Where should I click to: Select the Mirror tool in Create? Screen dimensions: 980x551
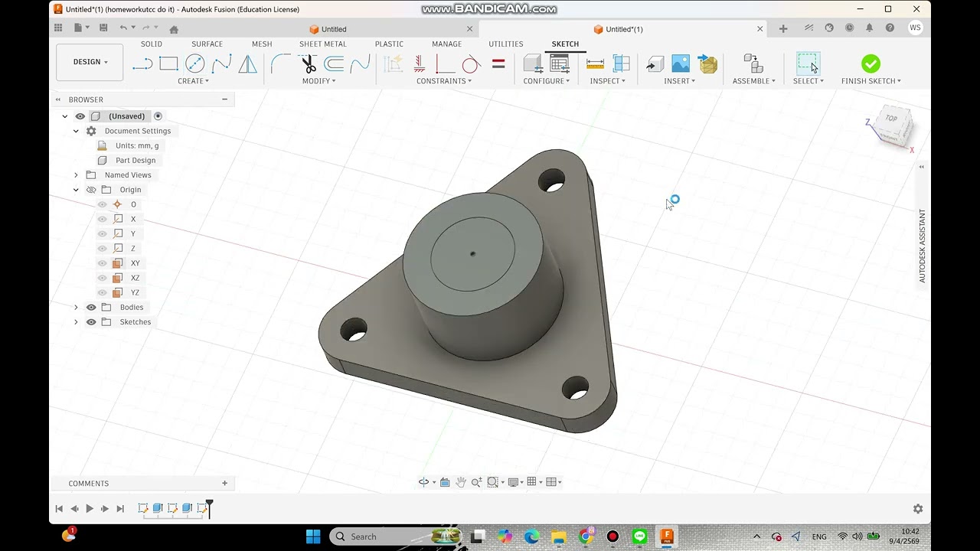[247, 64]
